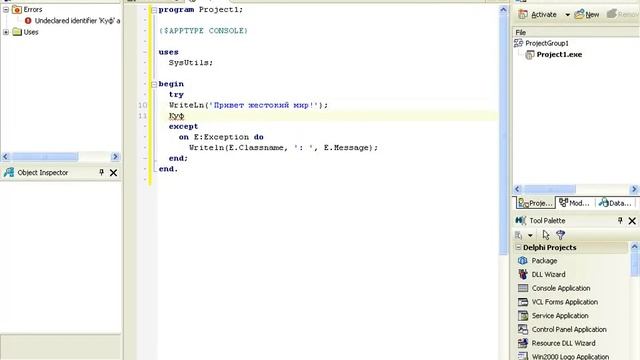Click the Activate button in Project Manager
The height and width of the screenshot is (360, 640).
click(x=538, y=14)
